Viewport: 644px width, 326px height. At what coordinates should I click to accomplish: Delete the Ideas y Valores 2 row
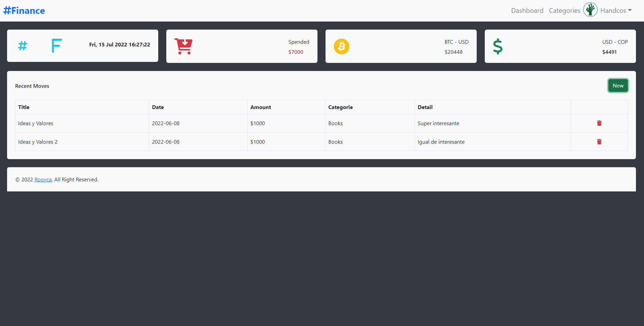(x=599, y=142)
